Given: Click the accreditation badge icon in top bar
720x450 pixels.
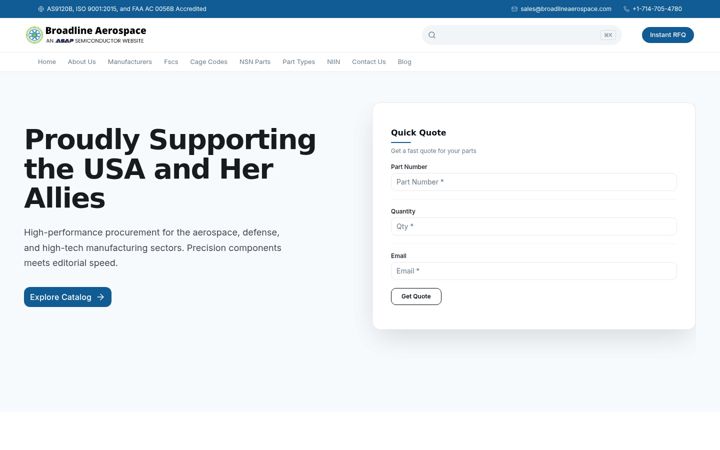Looking at the screenshot, I should point(41,9).
